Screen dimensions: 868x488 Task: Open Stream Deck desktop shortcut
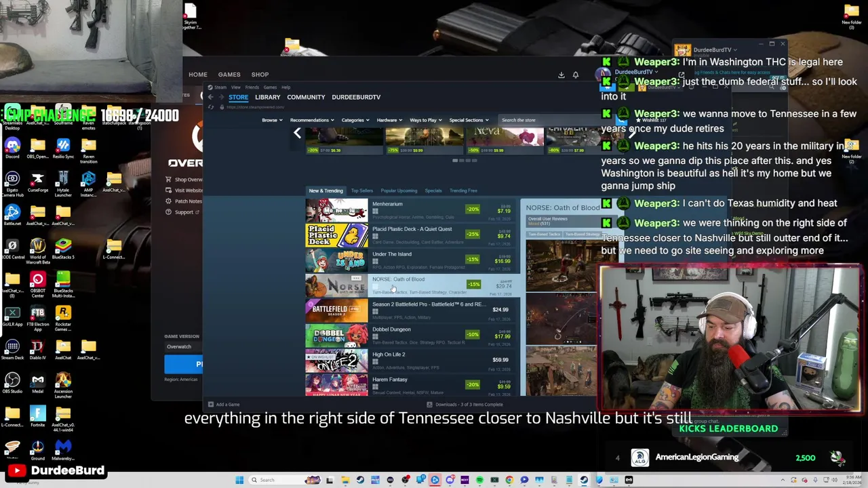[12, 350]
